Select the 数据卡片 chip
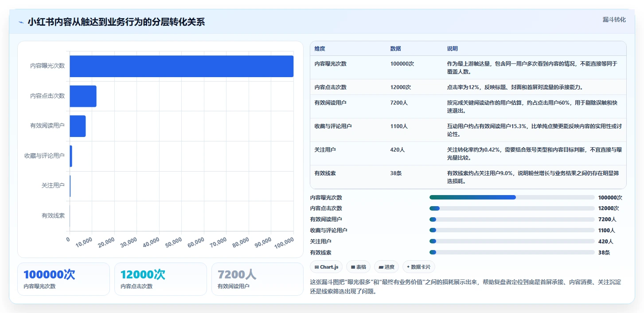The image size is (644, 313). click(419, 267)
